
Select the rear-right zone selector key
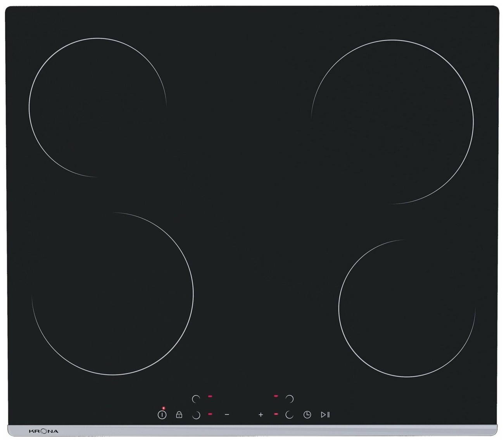(x=290, y=399)
